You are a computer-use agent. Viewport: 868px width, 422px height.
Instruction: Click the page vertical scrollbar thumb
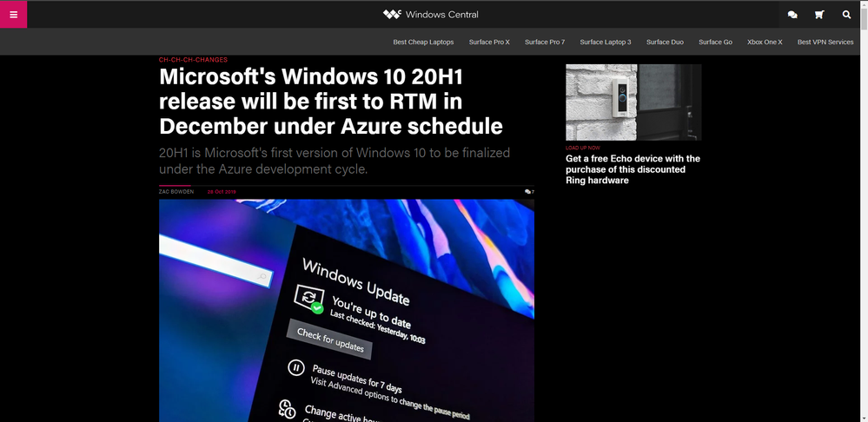pos(864,19)
